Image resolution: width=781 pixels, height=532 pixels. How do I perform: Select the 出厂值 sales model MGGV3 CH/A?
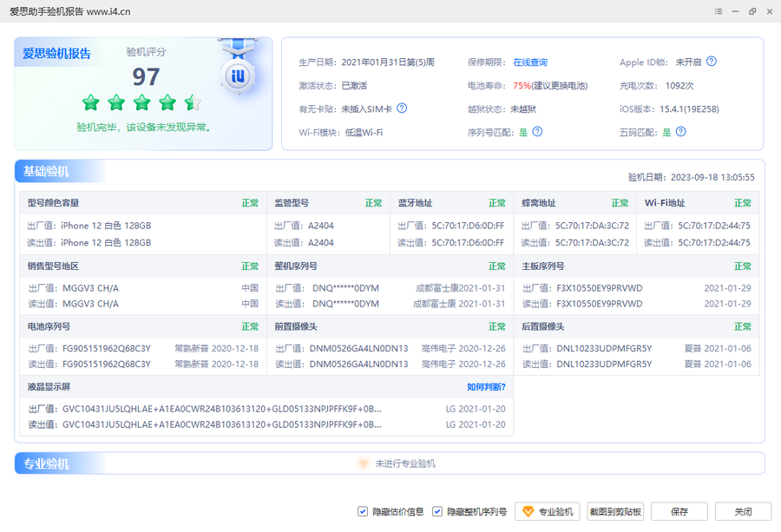click(x=90, y=288)
